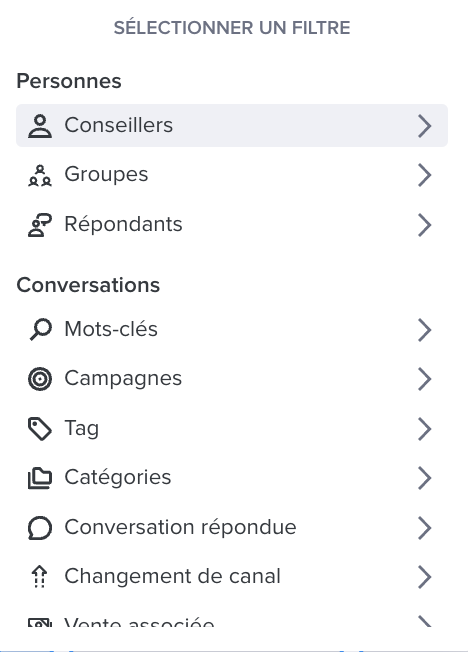Expand the Groupes chevron arrow

pyautogui.click(x=424, y=175)
